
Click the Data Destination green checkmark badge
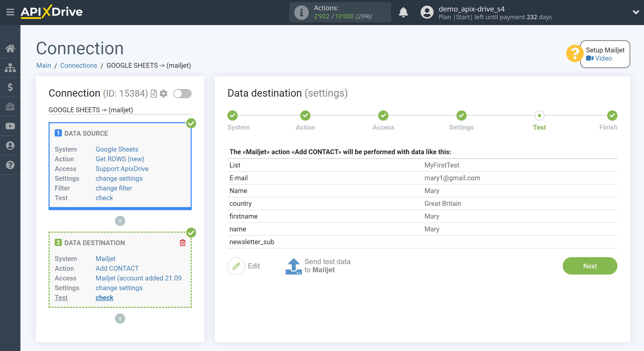click(x=191, y=233)
